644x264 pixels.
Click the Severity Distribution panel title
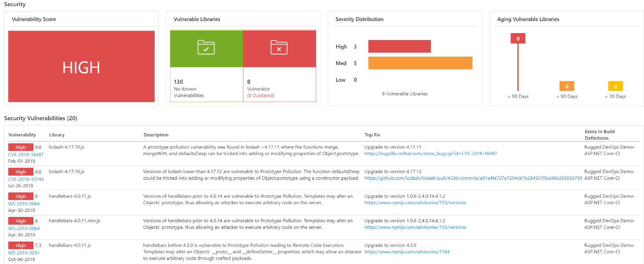tap(360, 19)
